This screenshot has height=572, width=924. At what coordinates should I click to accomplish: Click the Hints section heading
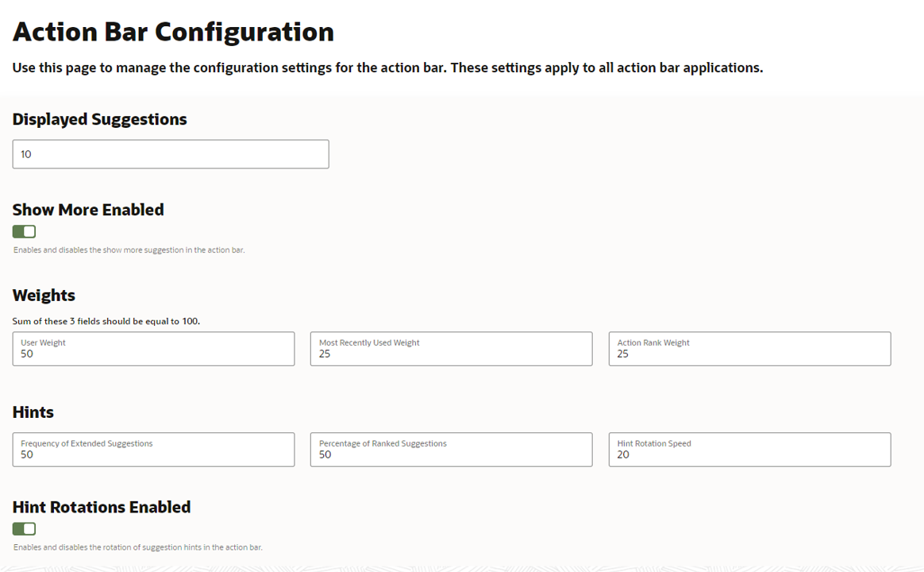click(33, 412)
